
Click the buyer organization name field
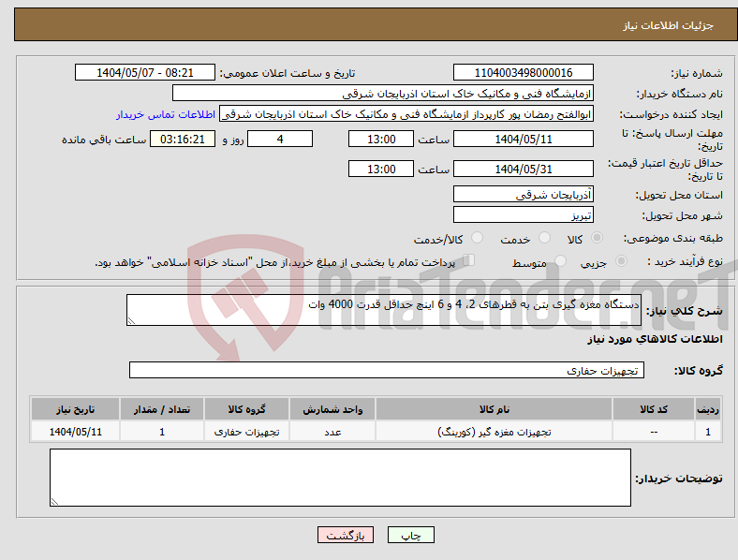(383, 93)
